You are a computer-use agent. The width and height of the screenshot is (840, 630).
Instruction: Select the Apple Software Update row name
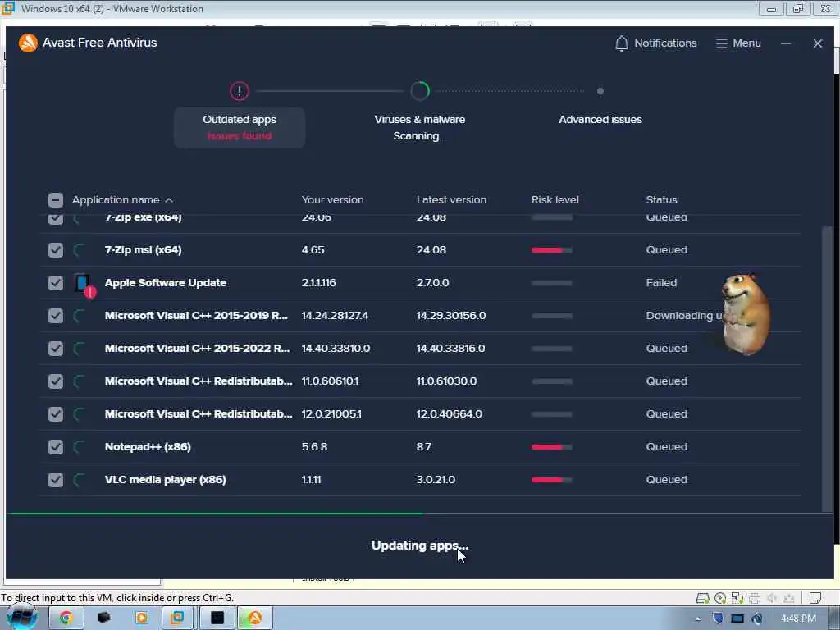[x=166, y=283]
